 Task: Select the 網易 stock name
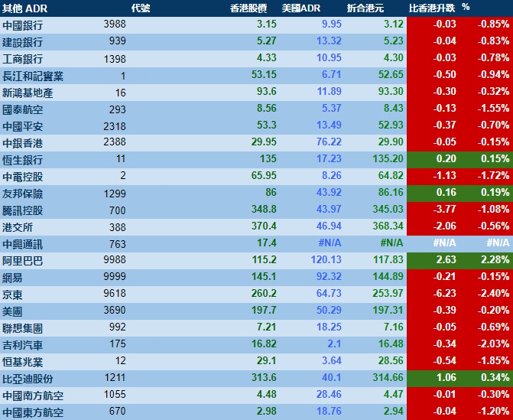coord(12,278)
